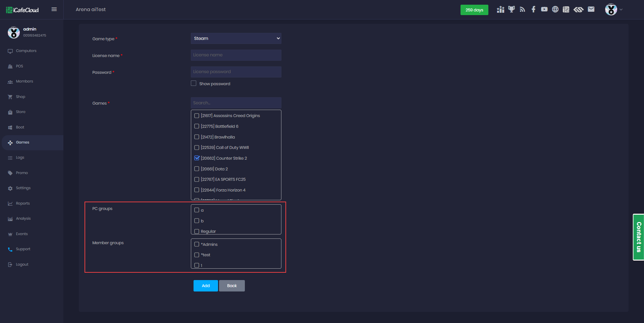The height and width of the screenshot is (323, 644).
Task: Enable the Show password checkbox
Action: pyautogui.click(x=194, y=83)
